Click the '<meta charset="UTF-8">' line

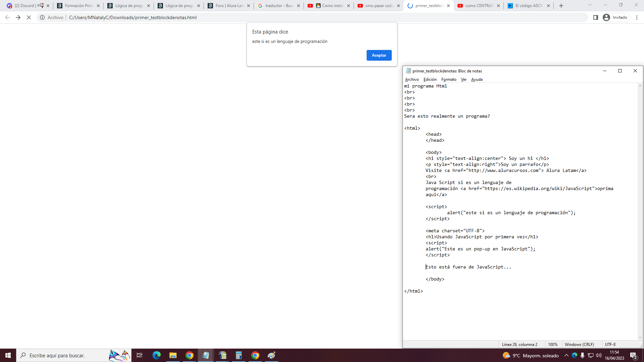[x=455, y=231]
